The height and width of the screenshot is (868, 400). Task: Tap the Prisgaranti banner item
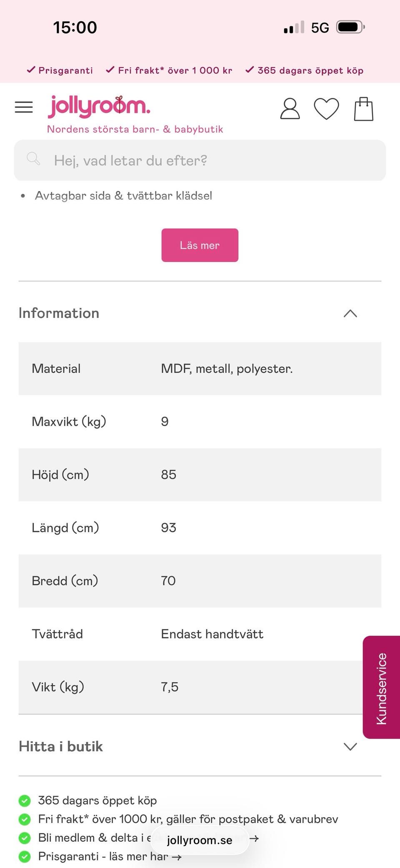60,70
